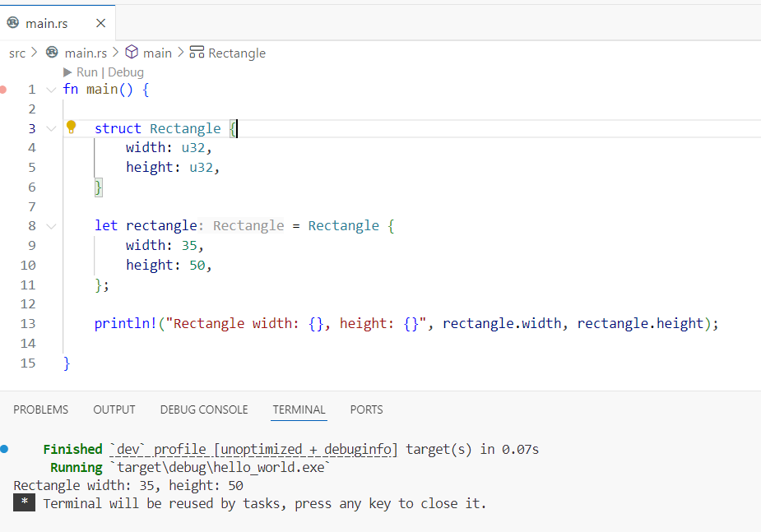Click the value 50 on line 10

pyautogui.click(x=197, y=266)
